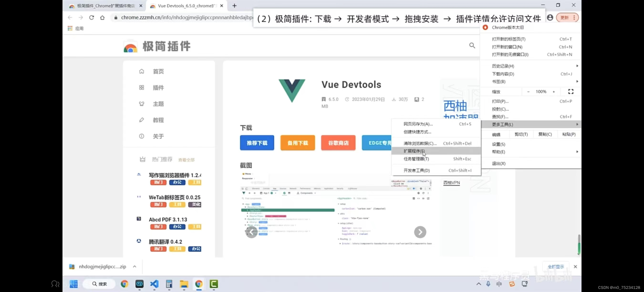Screen dimensions: 644x292
Task: Click the 谷歌商店 button
Action: 338,143
